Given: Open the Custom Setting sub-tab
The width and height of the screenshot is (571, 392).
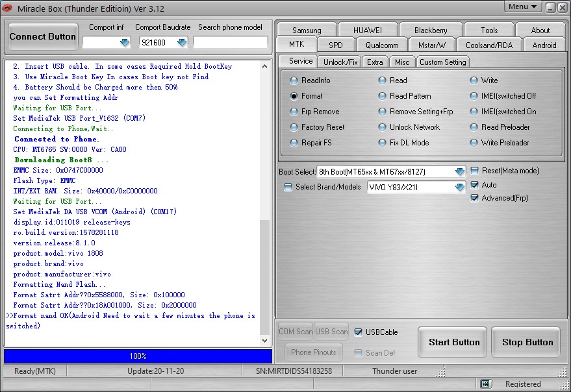Looking at the screenshot, I should (x=442, y=62).
